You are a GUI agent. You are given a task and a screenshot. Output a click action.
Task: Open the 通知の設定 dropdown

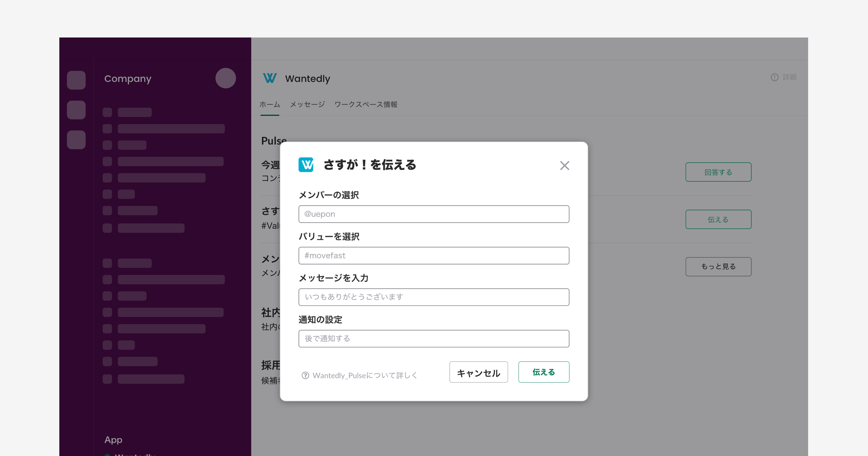point(434,338)
